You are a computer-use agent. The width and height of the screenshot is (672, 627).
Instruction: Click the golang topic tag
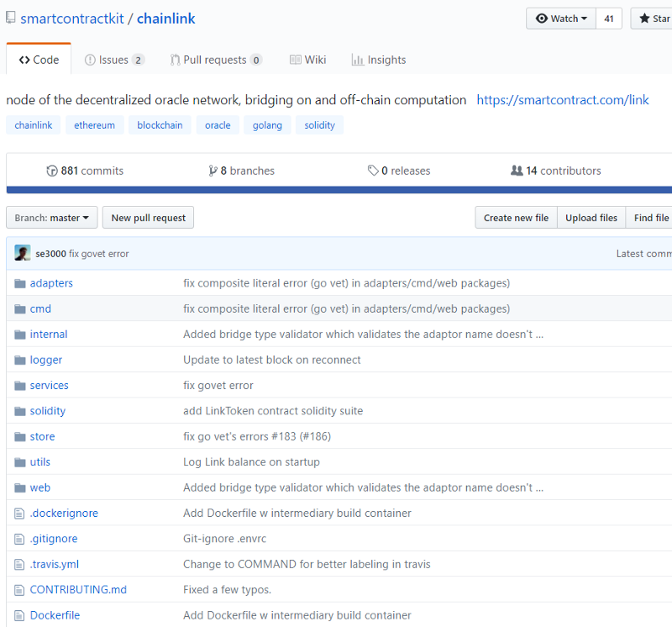coord(267,125)
